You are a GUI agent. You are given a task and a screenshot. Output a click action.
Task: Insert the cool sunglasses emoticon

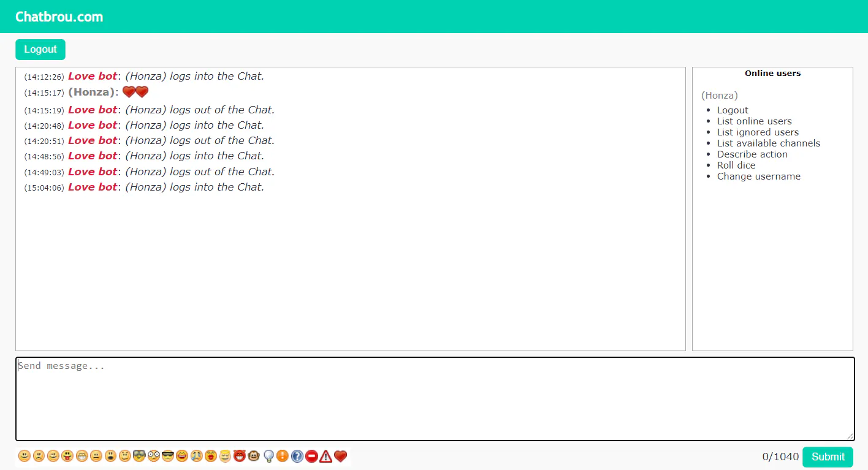coord(168,456)
